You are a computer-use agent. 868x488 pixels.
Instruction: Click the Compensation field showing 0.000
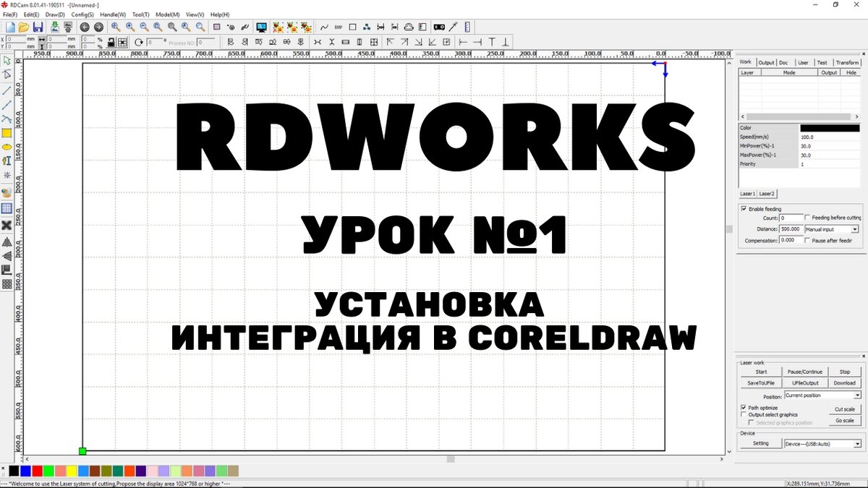(791, 240)
